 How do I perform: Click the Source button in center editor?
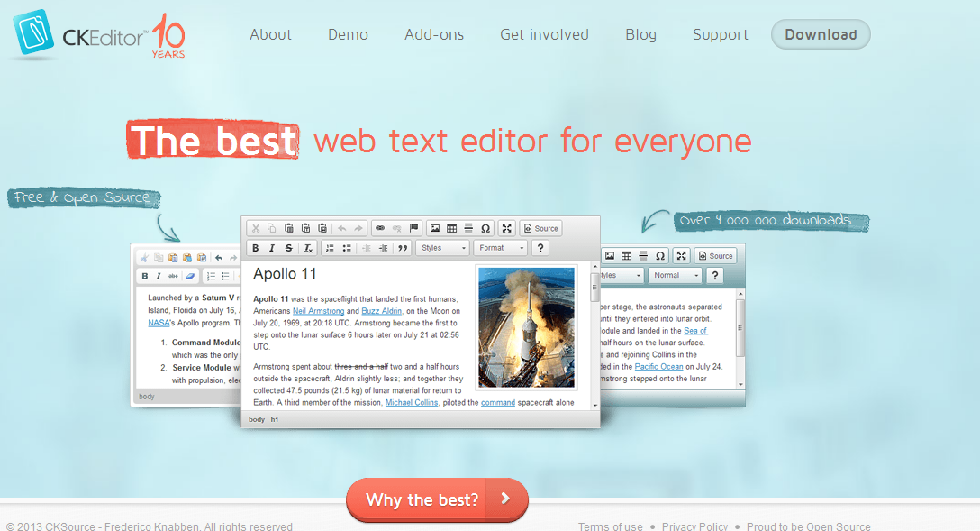(541, 228)
